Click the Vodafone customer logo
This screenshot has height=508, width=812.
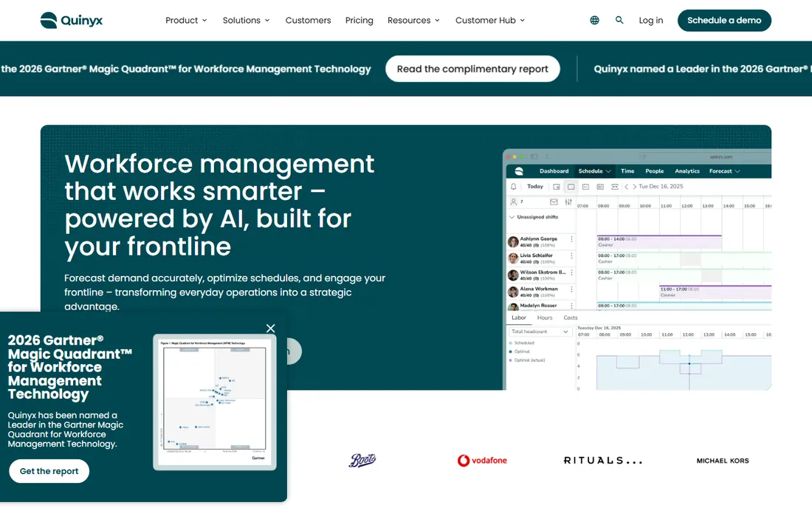(482, 460)
